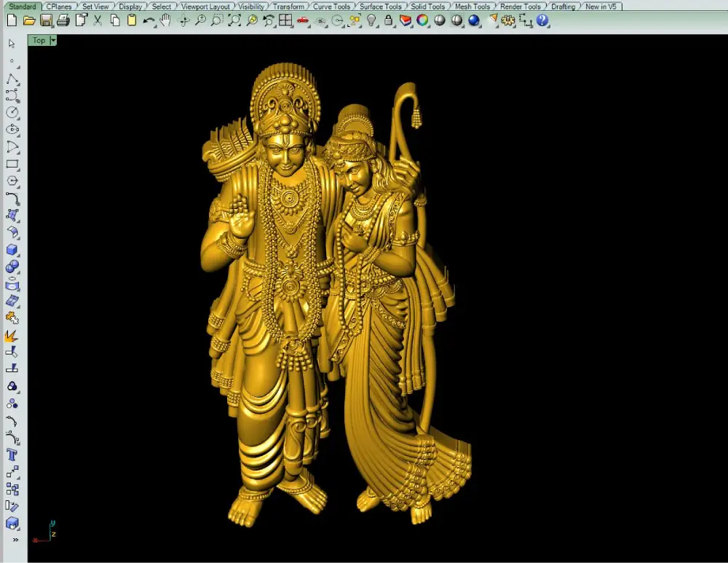Click Zoom Selected icon
The image size is (728, 563).
click(252, 20)
